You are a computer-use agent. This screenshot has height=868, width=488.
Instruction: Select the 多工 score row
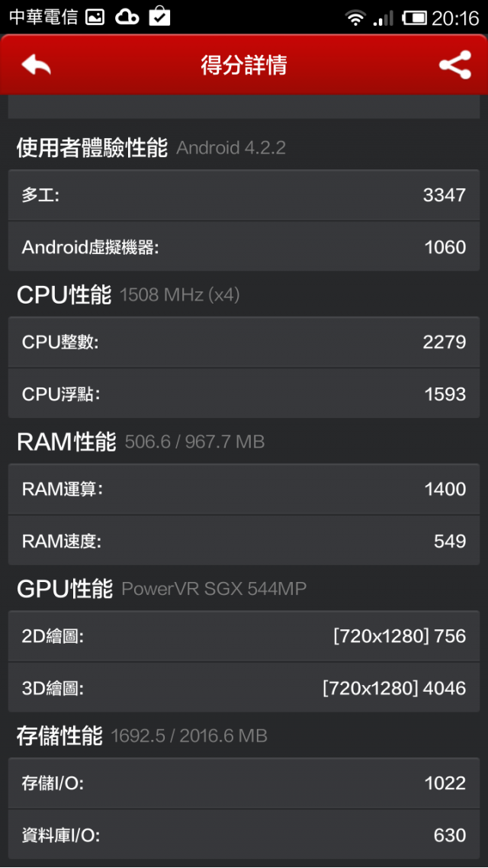coord(244,195)
